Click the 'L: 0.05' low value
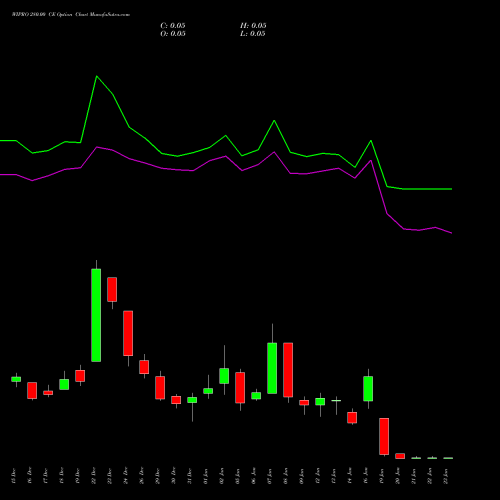Viewport: 500px width, 500px height. click(x=253, y=34)
